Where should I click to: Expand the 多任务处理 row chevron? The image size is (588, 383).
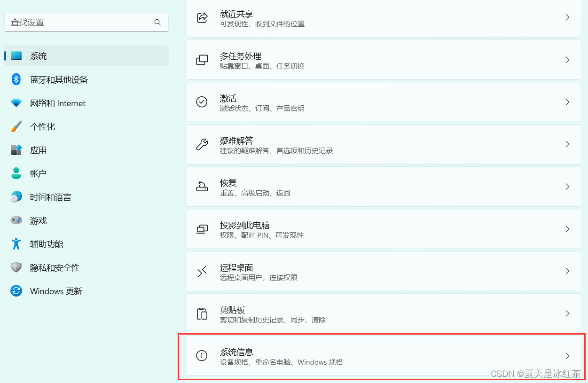tap(567, 60)
